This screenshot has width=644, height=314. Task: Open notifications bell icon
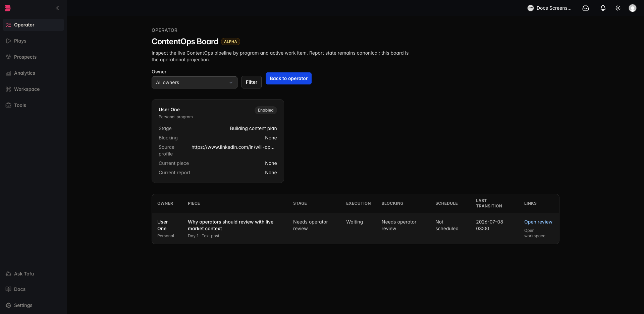tap(603, 8)
